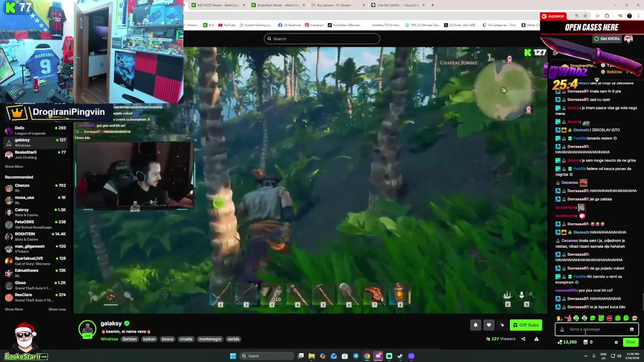Open the Facebook bookmark
The width and height of the screenshot is (644, 362).
[289, 25]
